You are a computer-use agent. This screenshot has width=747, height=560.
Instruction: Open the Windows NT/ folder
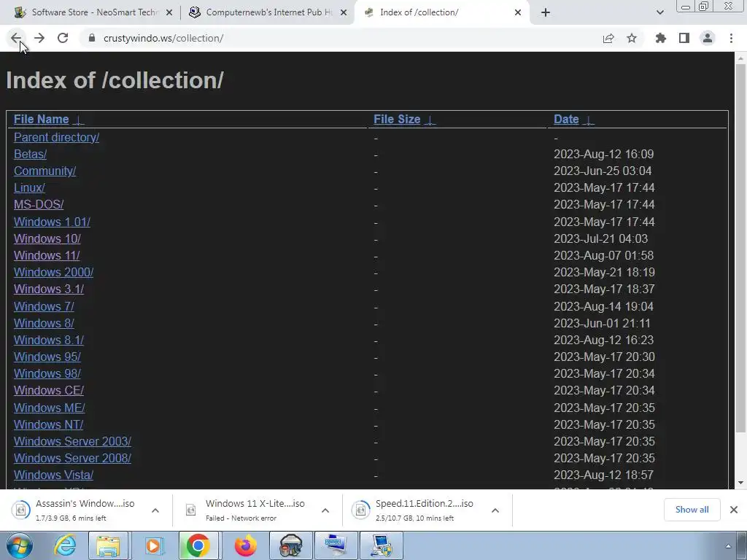click(x=49, y=424)
